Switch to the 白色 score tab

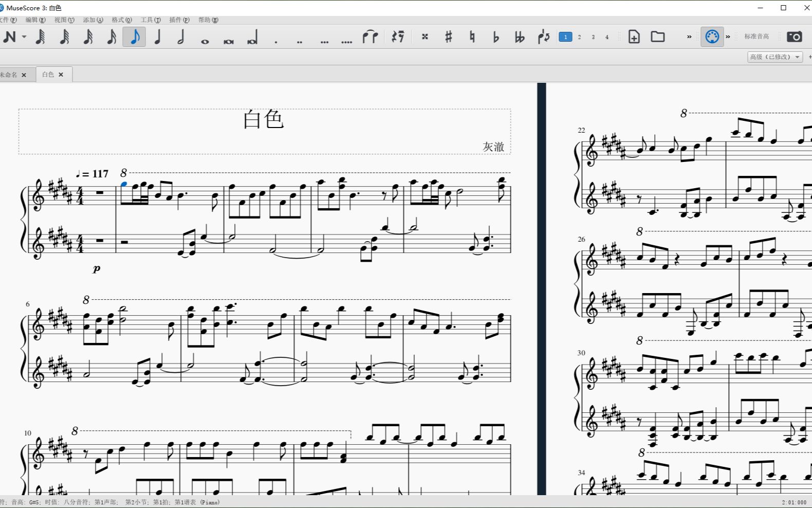(48, 75)
